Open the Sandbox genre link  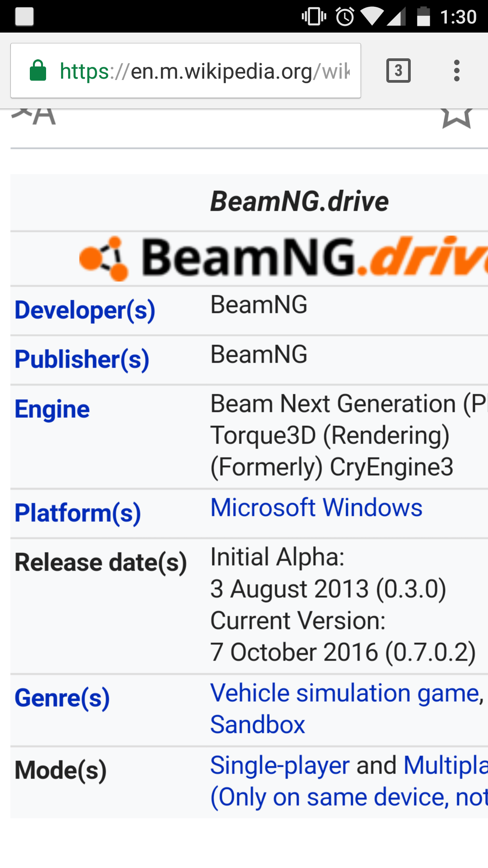pyautogui.click(x=258, y=725)
